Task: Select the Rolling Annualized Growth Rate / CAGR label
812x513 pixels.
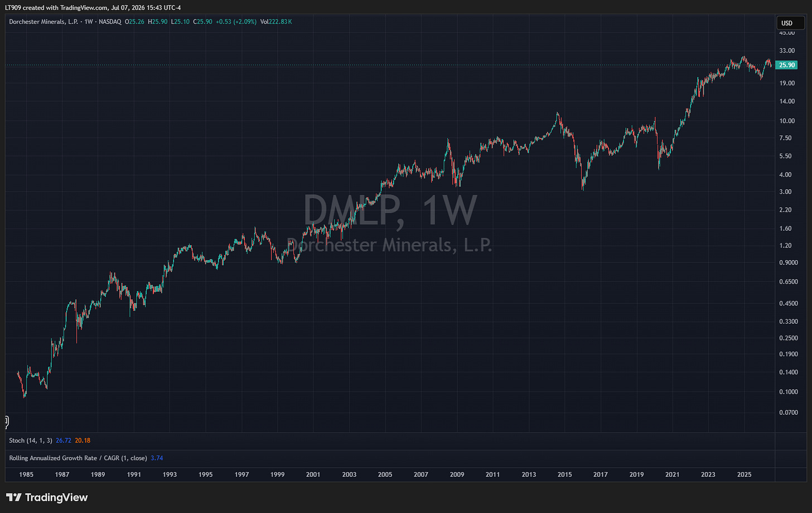Action: tap(78, 458)
